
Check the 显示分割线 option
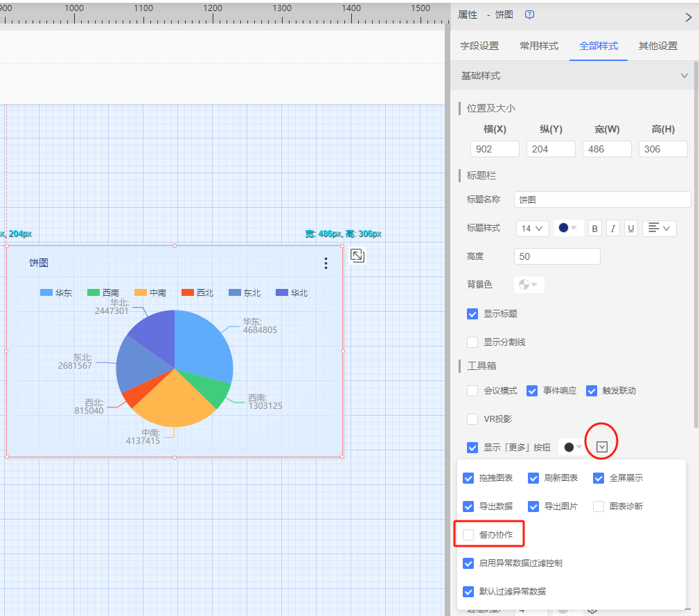click(x=472, y=342)
